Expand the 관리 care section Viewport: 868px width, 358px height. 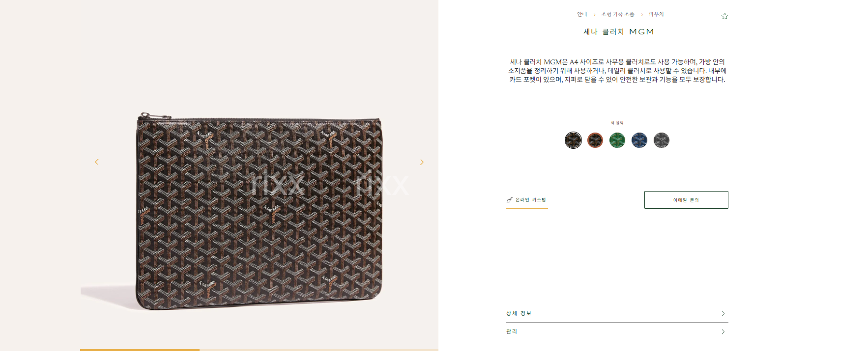coord(617,331)
